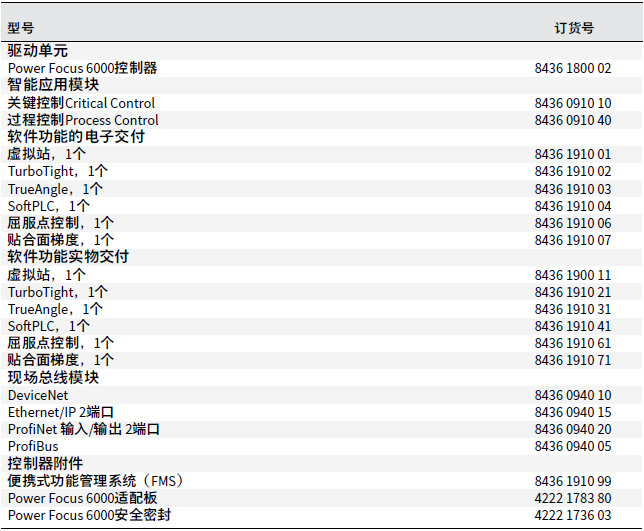Select the Ethernet/IP 2端口 entry
Viewport: 644px width, 531px height.
coord(61,412)
